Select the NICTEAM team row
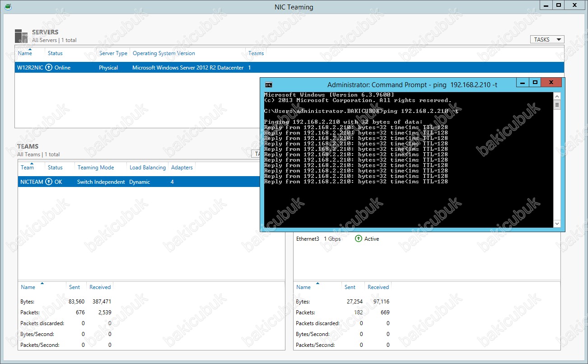The image size is (588, 364). point(139,182)
